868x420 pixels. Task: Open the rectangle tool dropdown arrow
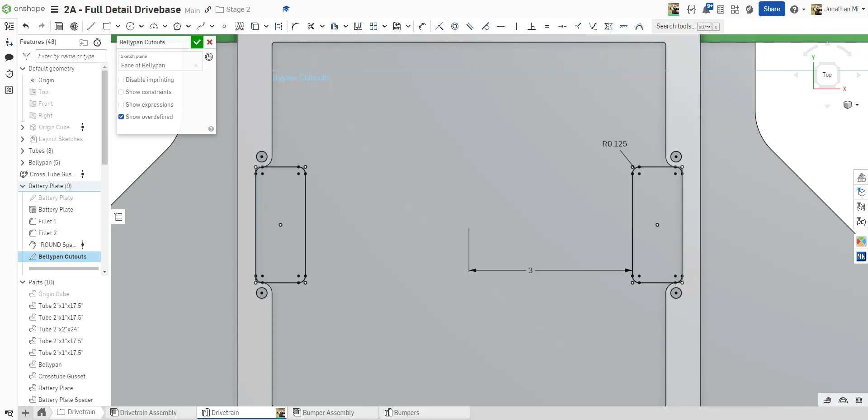(x=118, y=26)
